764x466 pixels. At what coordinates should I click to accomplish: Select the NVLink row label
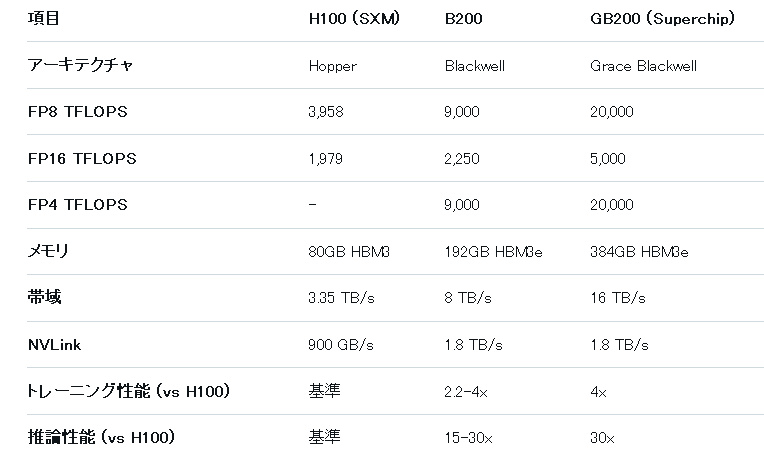click(54, 344)
